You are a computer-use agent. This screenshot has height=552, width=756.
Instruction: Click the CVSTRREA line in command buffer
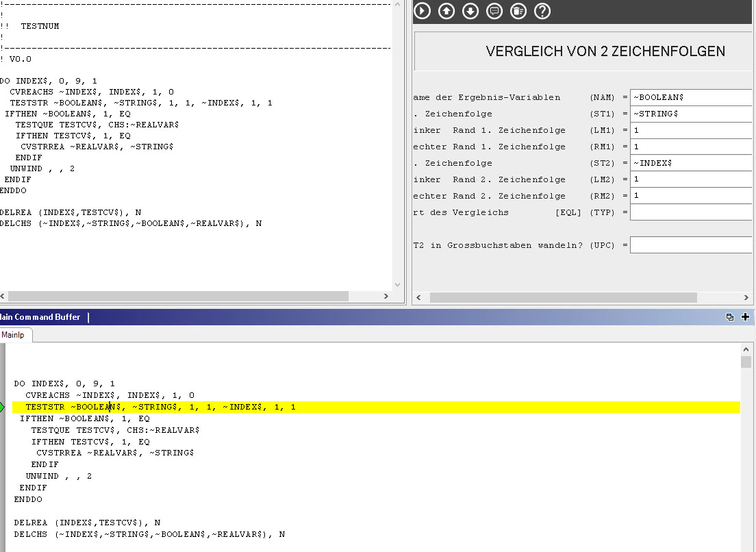(115, 453)
